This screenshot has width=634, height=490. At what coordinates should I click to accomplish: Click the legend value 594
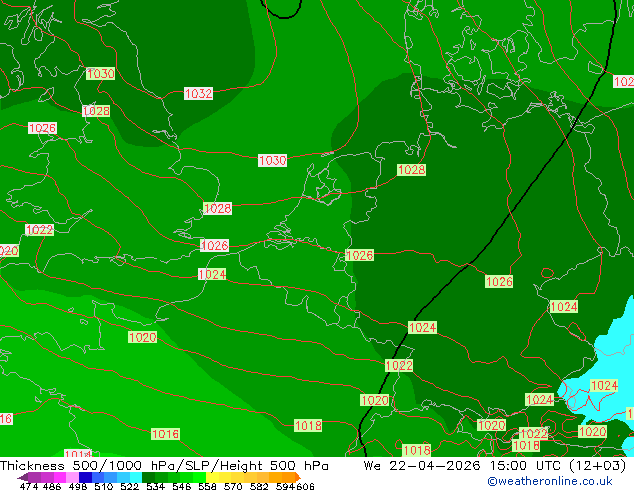(285, 486)
